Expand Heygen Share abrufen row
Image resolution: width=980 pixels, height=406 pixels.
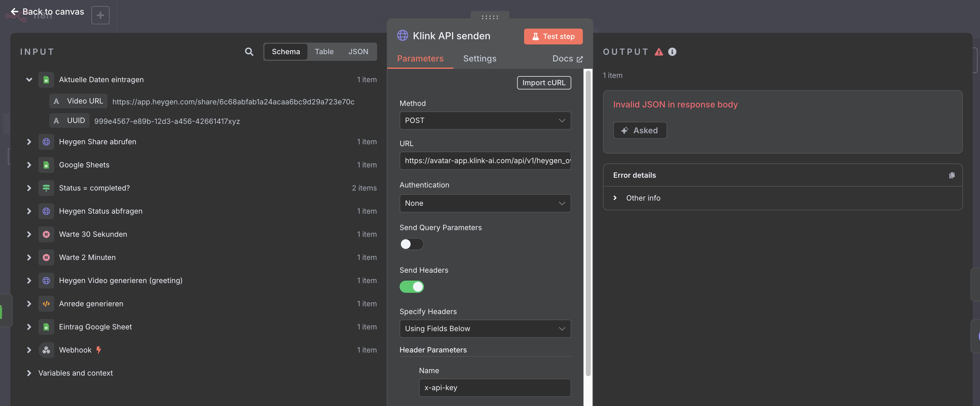[29, 142]
